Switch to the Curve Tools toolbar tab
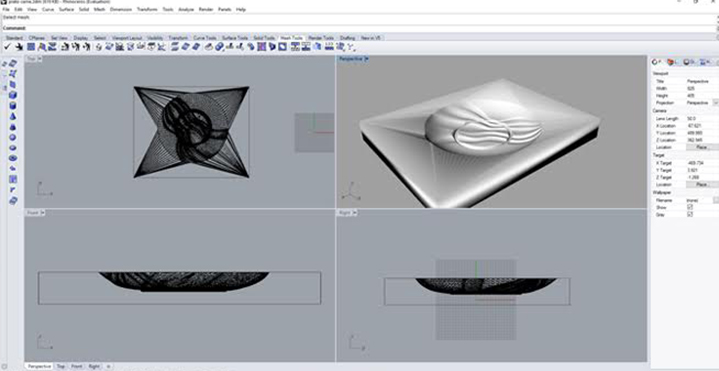 205,38
